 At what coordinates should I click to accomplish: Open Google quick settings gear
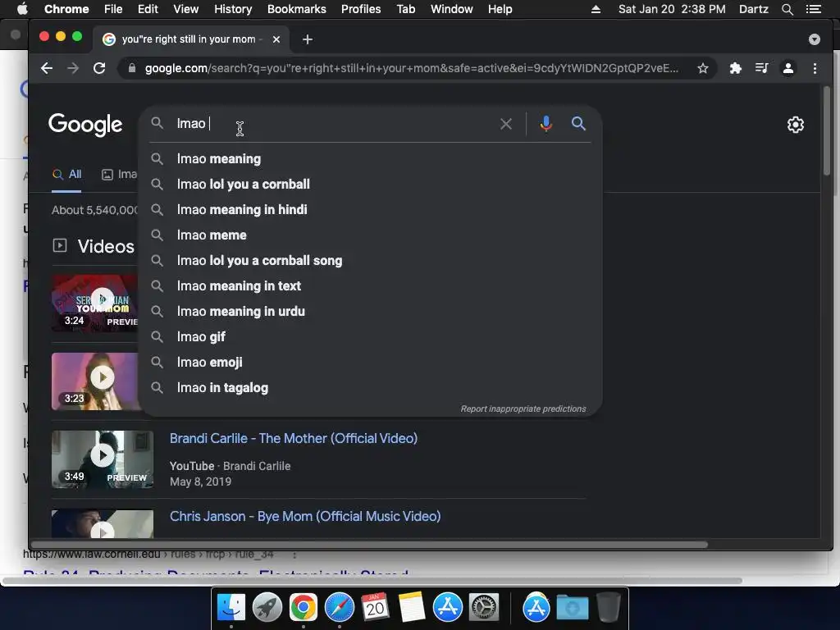(x=796, y=125)
